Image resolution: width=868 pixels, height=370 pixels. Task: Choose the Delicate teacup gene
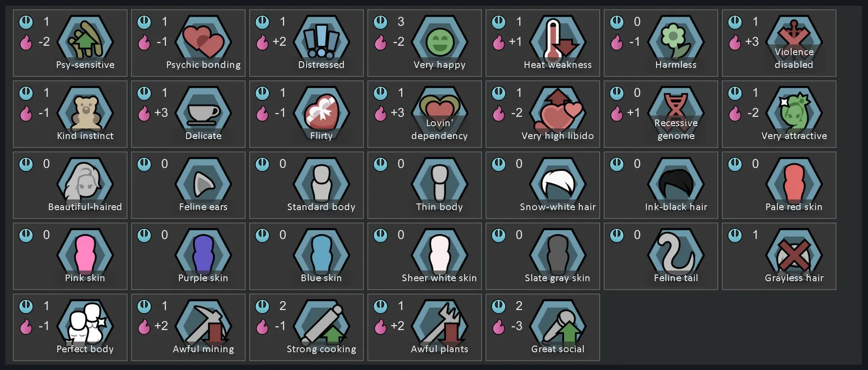click(x=203, y=112)
